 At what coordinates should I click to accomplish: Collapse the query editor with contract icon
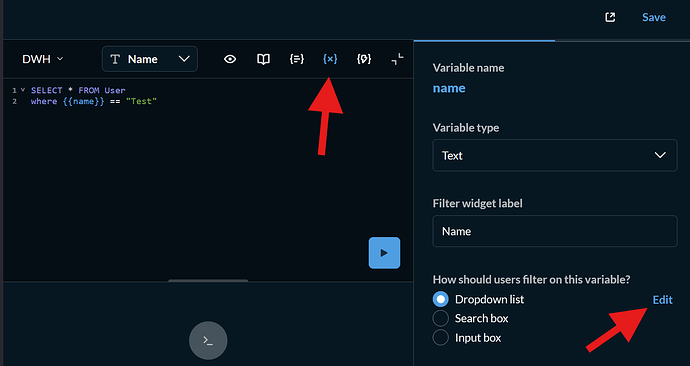click(397, 59)
